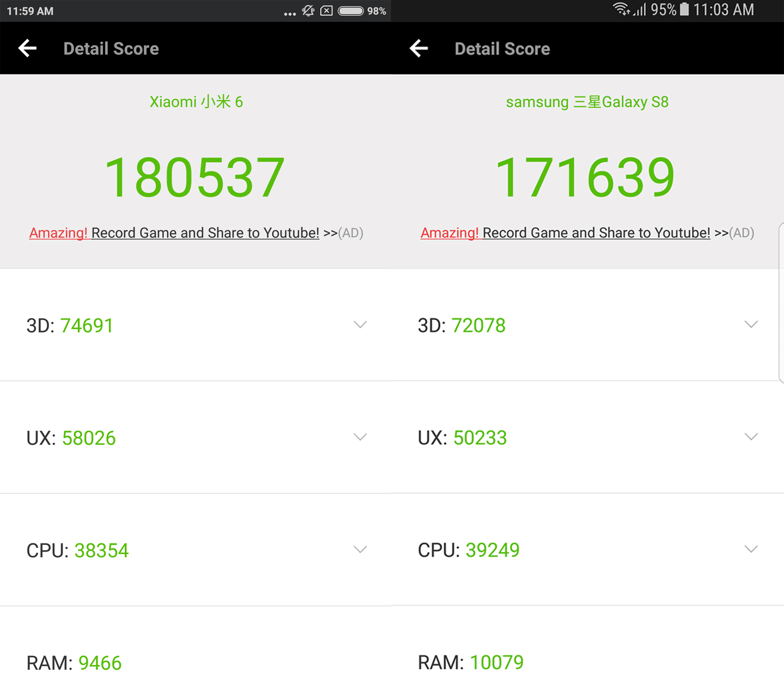Viewport: 784px width, 697px height.
Task: Tap the 11:59 AM clock
Action: (x=30, y=11)
